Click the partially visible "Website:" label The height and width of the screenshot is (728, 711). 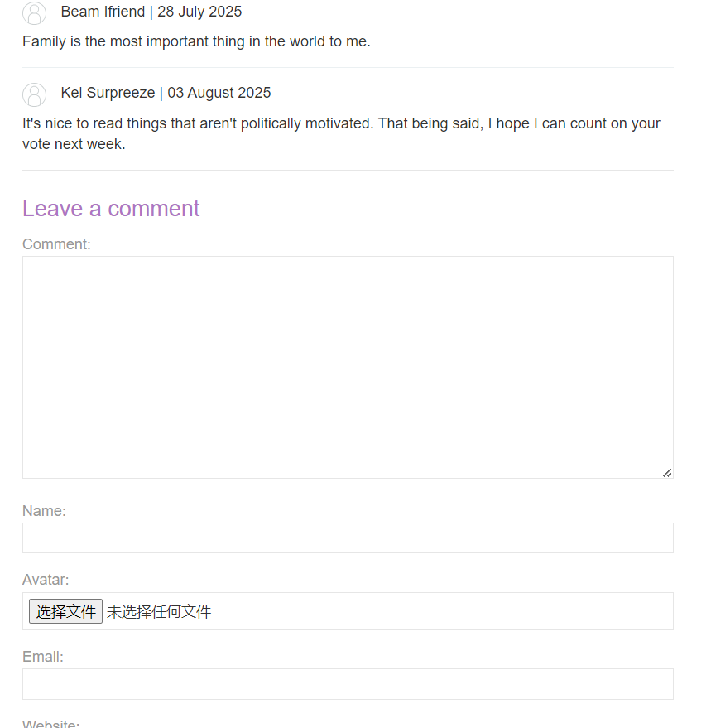[50, 724]
